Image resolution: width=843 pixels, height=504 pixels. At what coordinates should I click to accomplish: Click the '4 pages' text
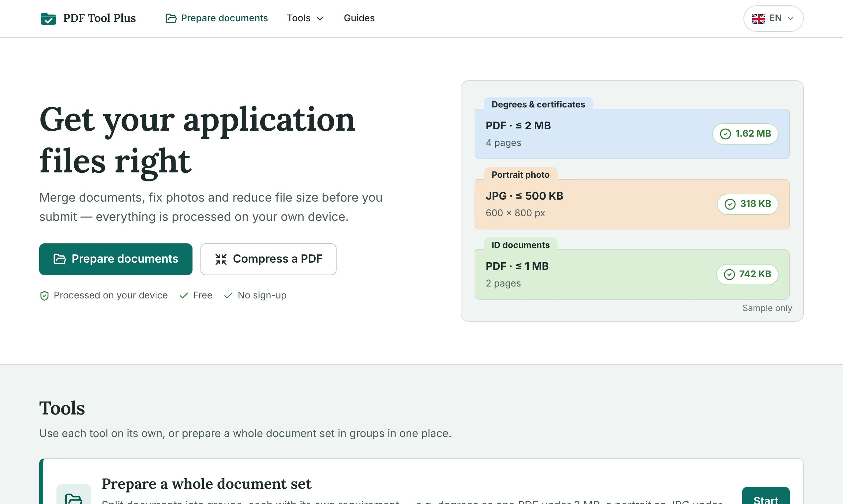503,143
